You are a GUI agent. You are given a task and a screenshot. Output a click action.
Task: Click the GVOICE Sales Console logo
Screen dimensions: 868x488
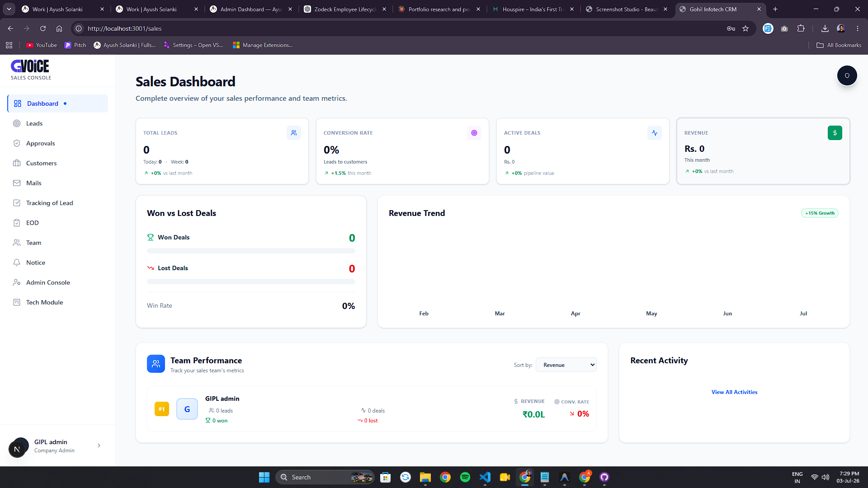click(x=31, y=70)
